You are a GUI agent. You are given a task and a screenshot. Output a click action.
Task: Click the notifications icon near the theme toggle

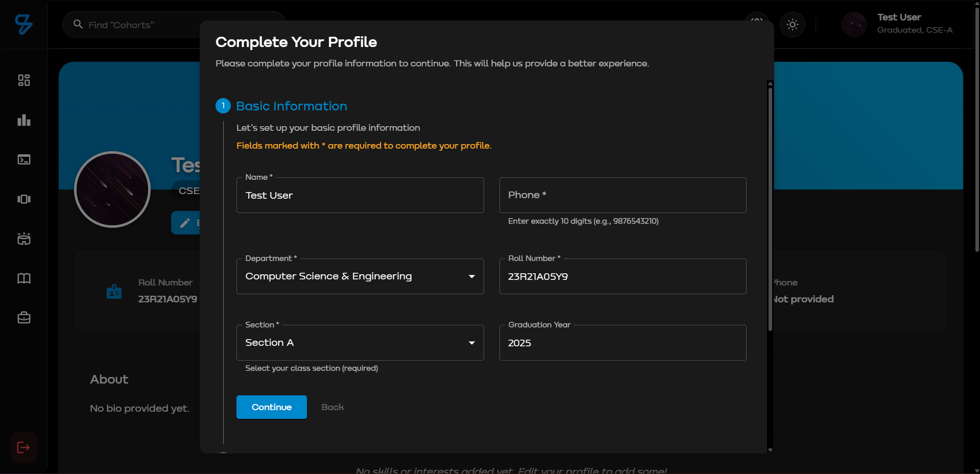(x=757, y=20)
